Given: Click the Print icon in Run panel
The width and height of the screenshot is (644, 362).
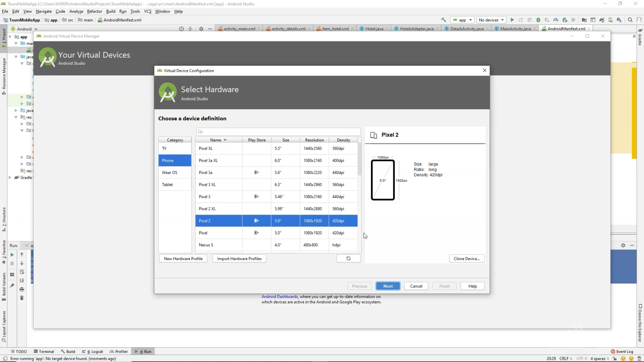Looking at the screenshot, I should click(22, 289).
